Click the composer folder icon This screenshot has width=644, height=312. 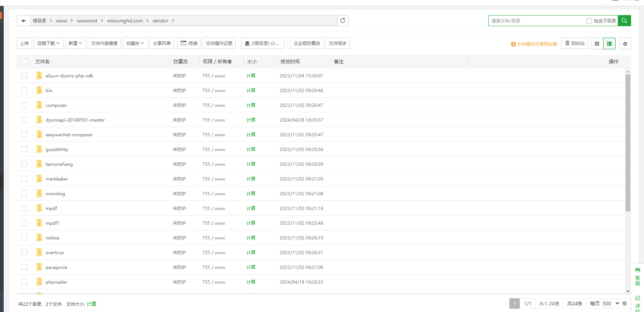point(39,105)
